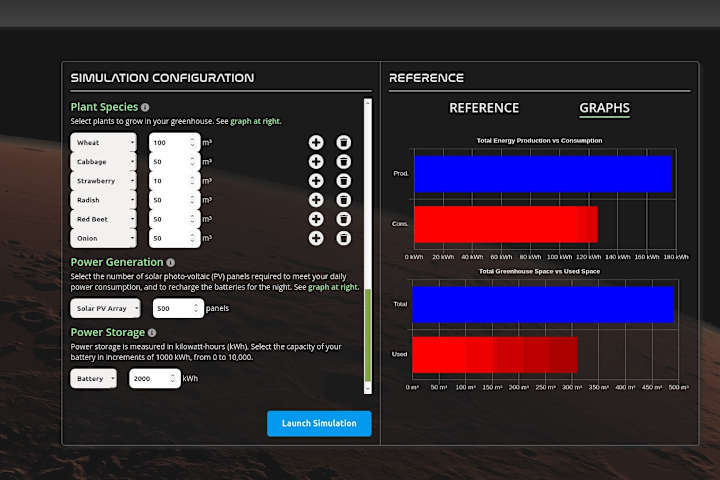720x480 pixels.
Task: Follow 'graph at right' link under Plant Species
Action: coord(255,121)
